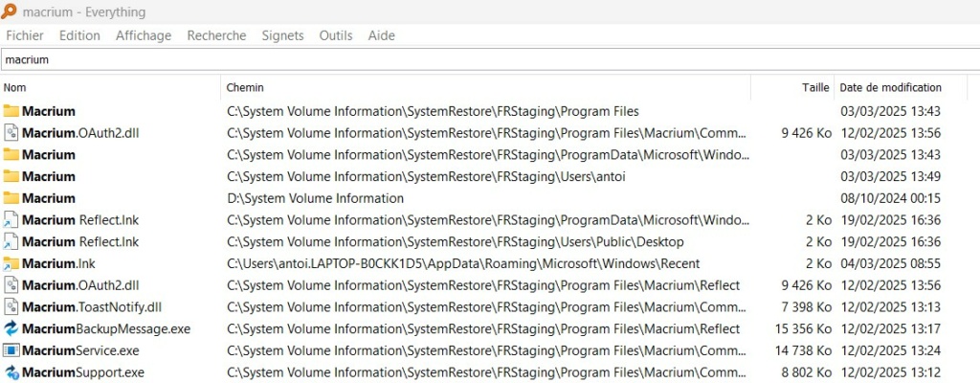Viewport: 980px width, 383px height.
Task: Open the Aide menu
Action: (x=381, y=35)
